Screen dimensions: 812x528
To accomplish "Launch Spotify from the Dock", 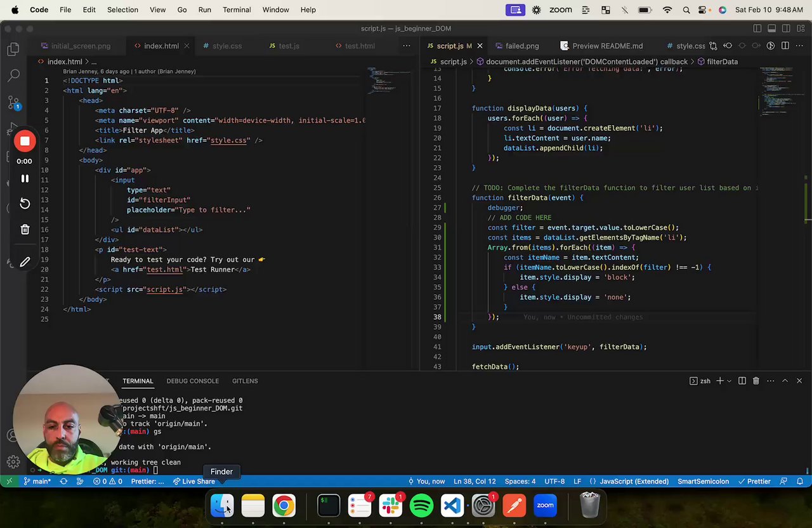I will pos(421,506).
